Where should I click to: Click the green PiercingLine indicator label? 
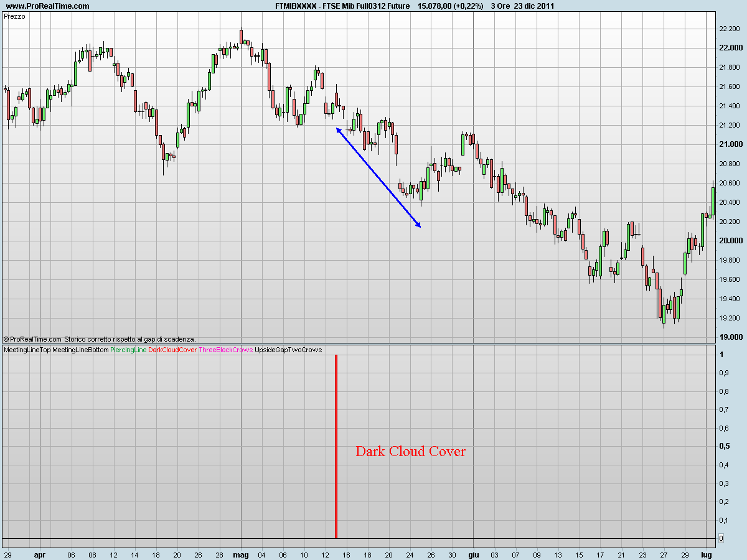(128, 350)
